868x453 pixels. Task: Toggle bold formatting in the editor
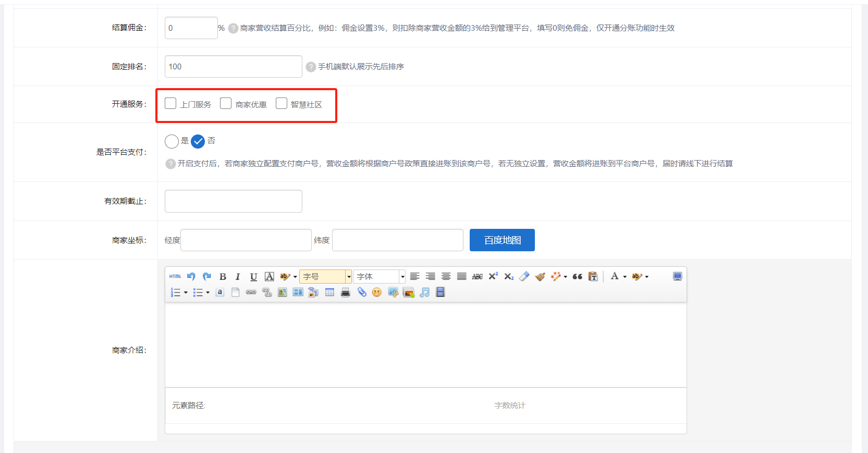click(x=223, y=277)
